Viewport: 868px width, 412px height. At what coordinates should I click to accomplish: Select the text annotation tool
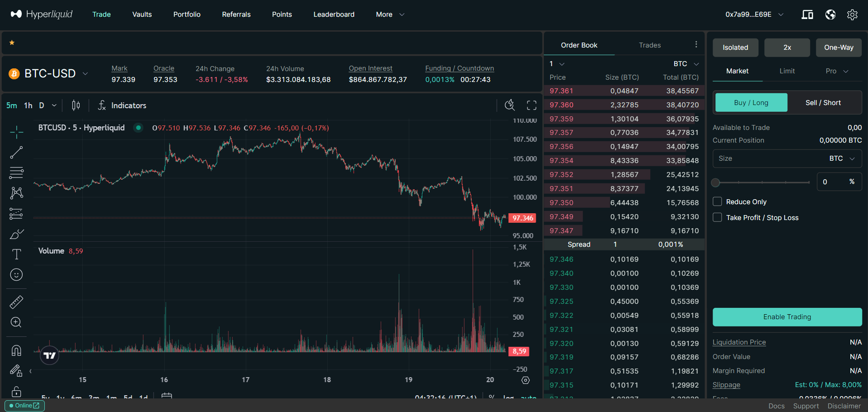click(x=16, y=254)
